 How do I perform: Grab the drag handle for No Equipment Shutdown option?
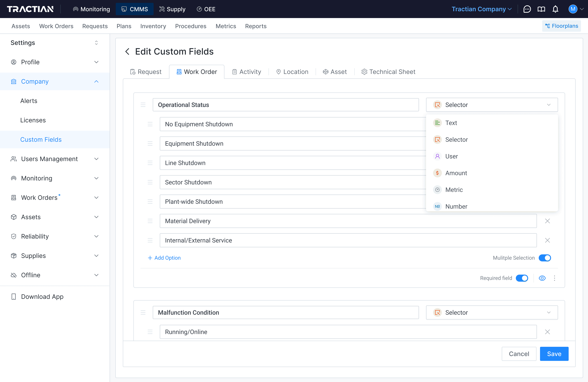(x=150, y=124)
